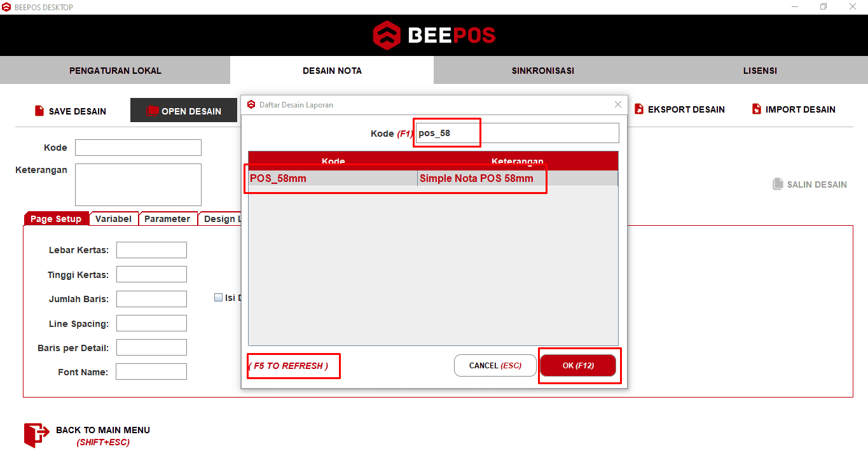
Task: Toggle the Isi checkbox in Page Setup
Action: pos(219,297)
